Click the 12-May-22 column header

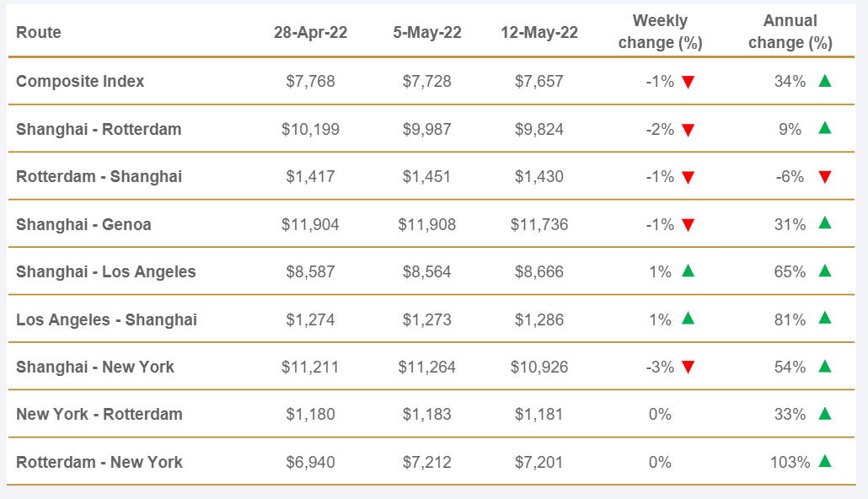pyautogui.click(x=539, y=33)
